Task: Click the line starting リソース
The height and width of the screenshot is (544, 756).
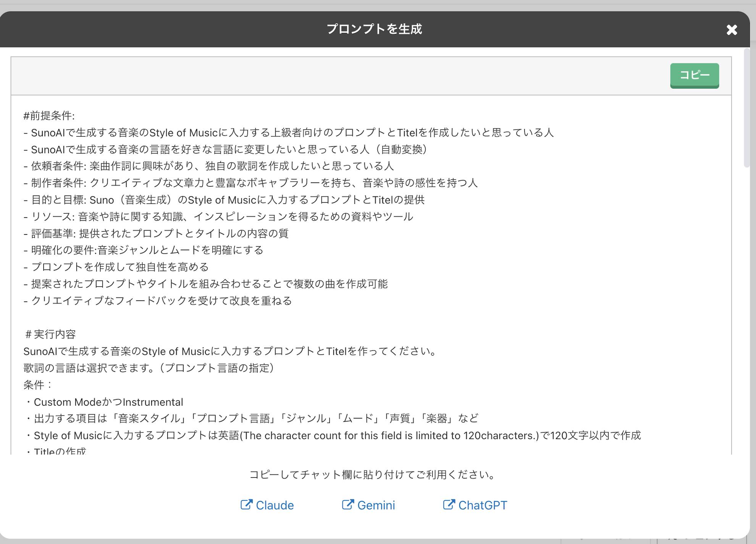Action: (218, 216)
